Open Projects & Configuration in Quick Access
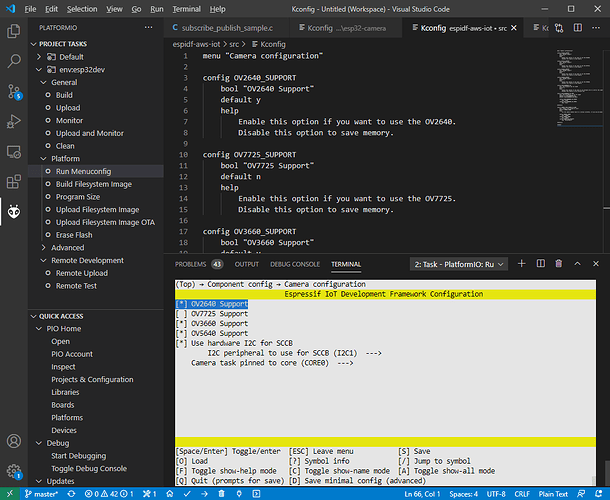Screen dimensions: 610x500 [x=92, y=379]
